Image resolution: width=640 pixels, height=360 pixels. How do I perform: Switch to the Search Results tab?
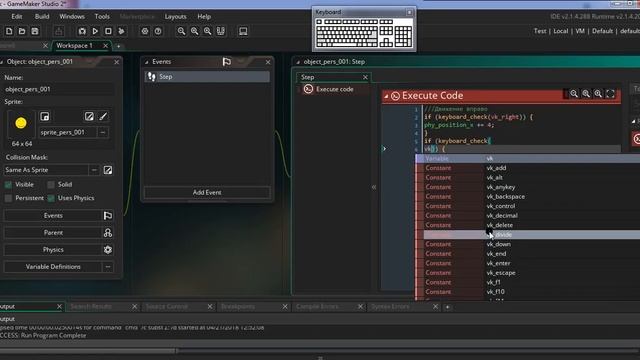pyautogui.click(x=91, y=307)
